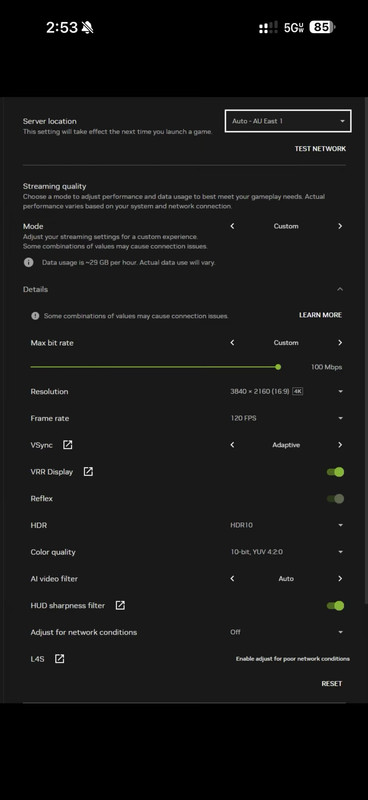Collapse the Details section chevron
The height and width of the screenshot is (800, 368).
point(340,289)
